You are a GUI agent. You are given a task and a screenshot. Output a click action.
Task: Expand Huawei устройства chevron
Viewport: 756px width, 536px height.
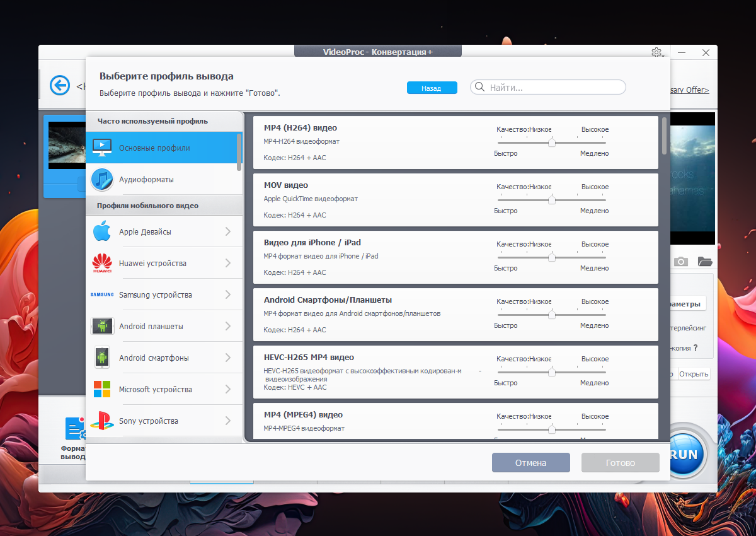(228, 263)
